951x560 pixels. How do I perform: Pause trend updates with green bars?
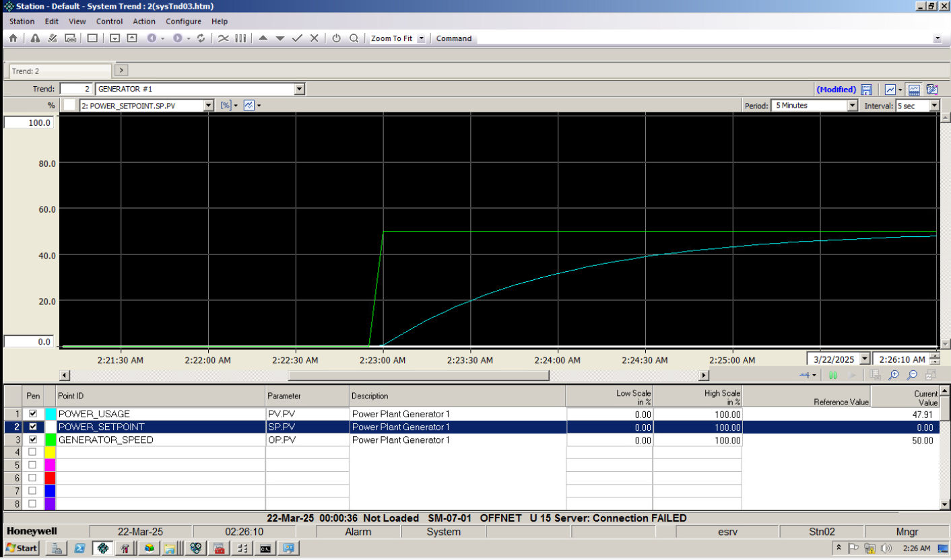pos(833,375)
